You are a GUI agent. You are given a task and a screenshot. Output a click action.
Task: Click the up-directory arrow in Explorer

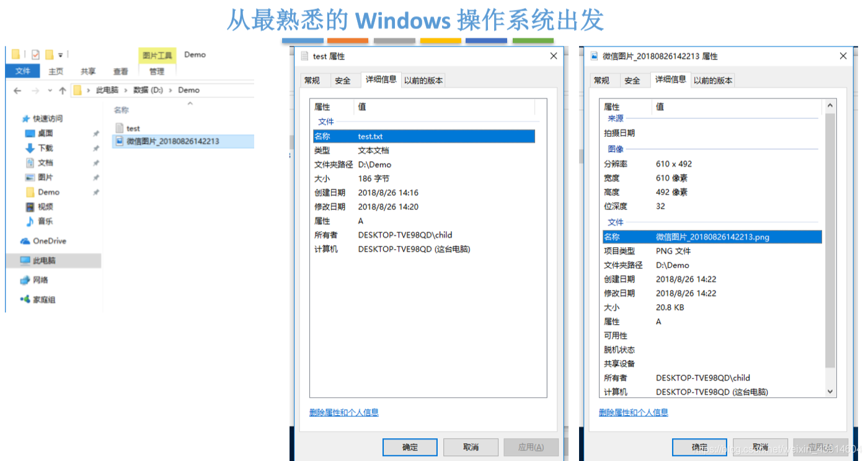(x=63, y=90)
